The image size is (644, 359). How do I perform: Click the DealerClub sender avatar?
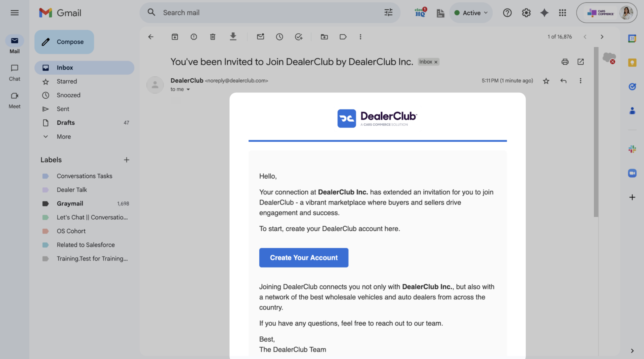[155, 85]
